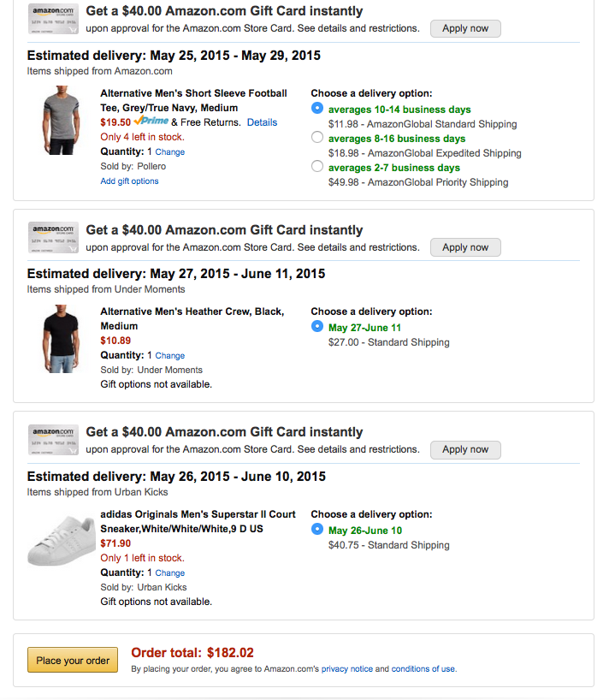This screenshot has height=700, width=615.
Task: Click the Amazon Store Card icon in first shipment
Action: 54,19
